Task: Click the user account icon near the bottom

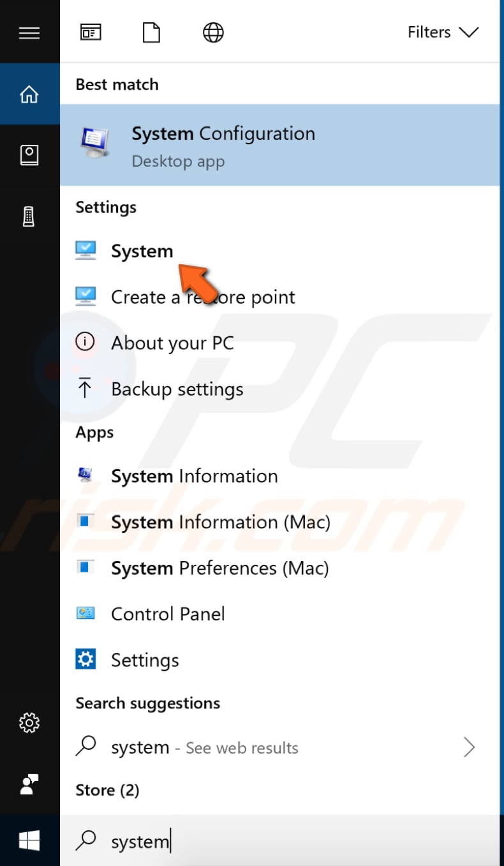Action: click(29, 784)
